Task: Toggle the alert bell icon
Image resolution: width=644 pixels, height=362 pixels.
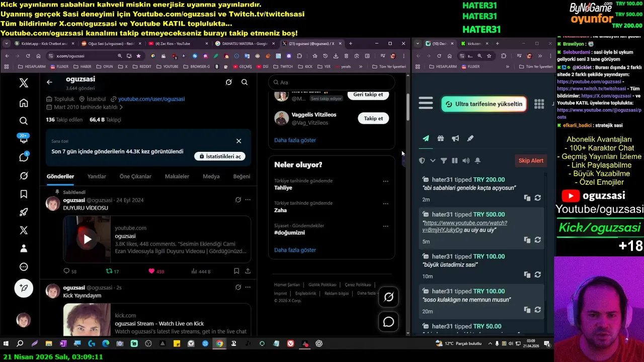Action: click(x=477, y=160)
